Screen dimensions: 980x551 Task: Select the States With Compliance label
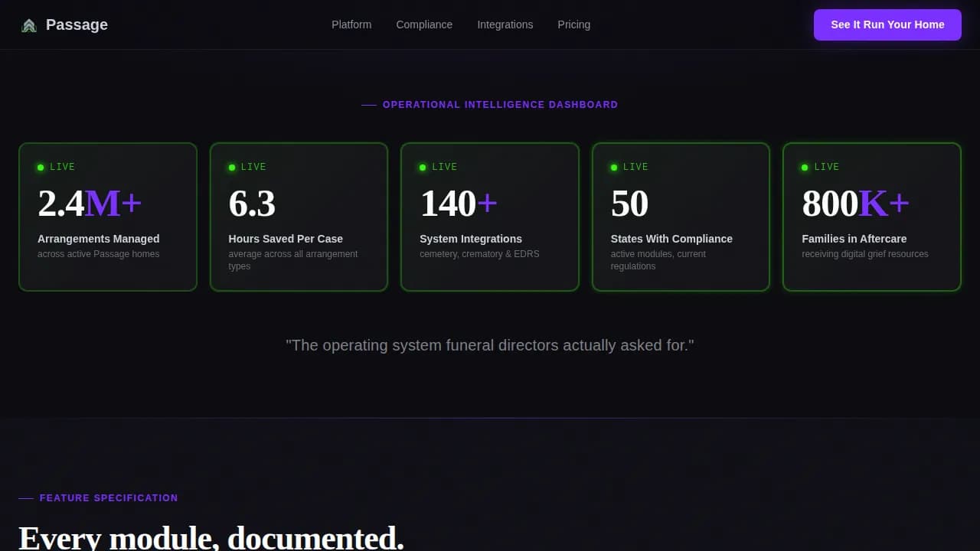671,239
